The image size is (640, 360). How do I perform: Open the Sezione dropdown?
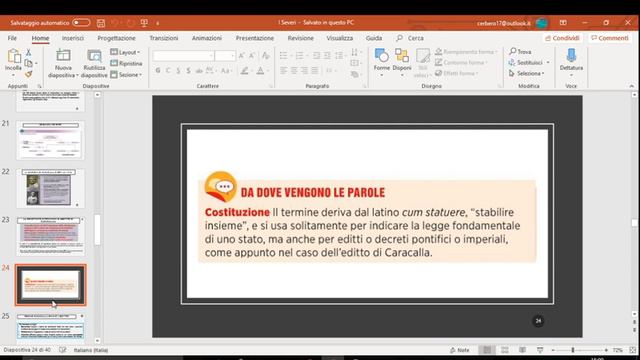(x=126, y=75)
